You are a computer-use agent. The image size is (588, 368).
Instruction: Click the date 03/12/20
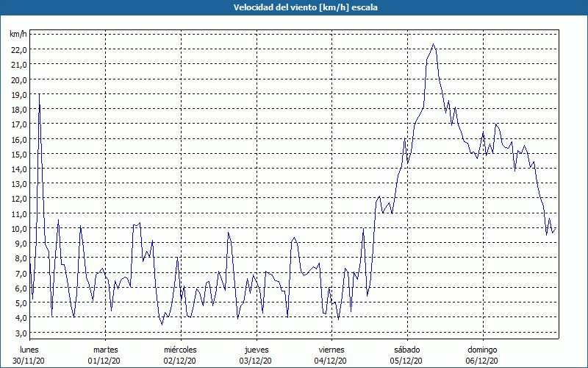click(255, 361)
